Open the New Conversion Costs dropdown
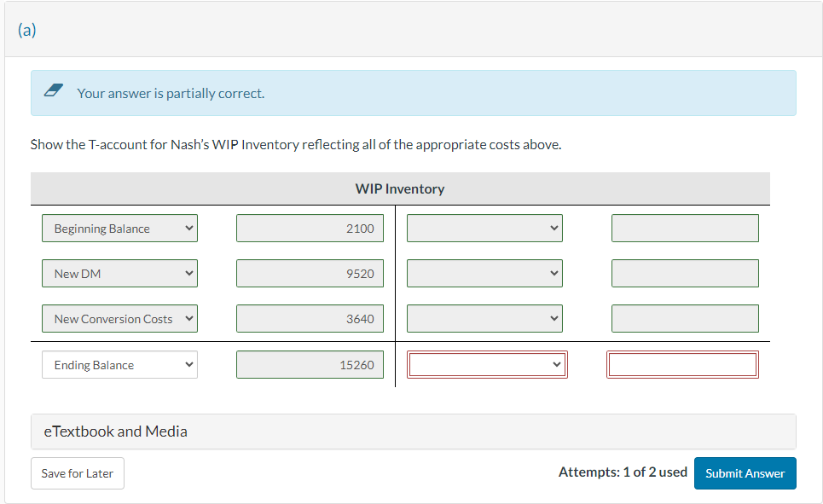The height and width of the screenshot is (504, 823). pyautogui.click(x=119, y=319)
